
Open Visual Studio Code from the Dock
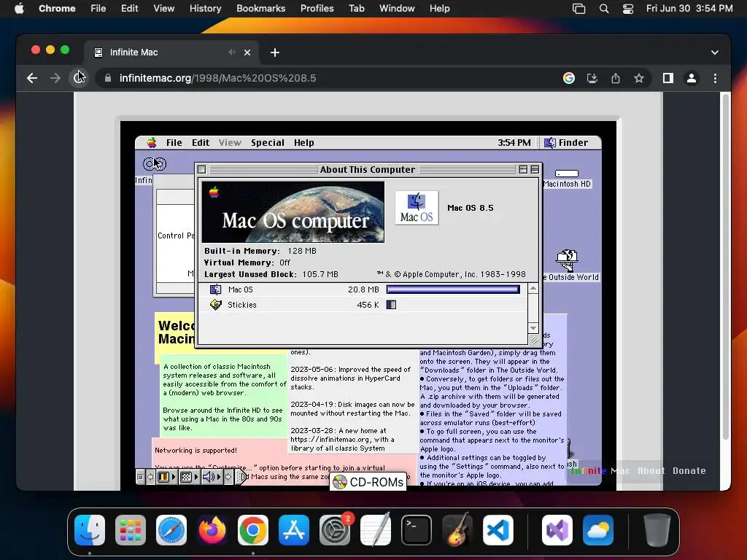(x=498, y=530)
